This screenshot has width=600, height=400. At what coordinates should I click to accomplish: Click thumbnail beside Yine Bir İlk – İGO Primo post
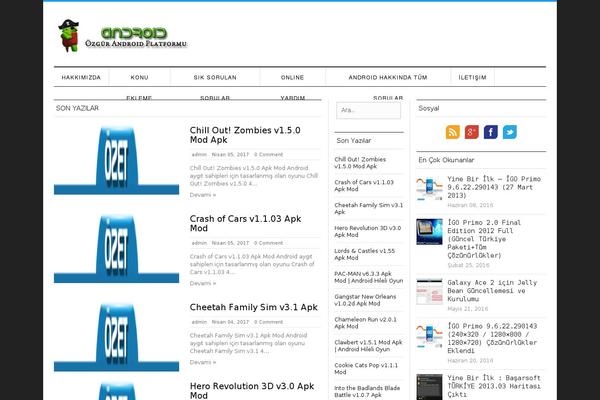pos(429,188)
